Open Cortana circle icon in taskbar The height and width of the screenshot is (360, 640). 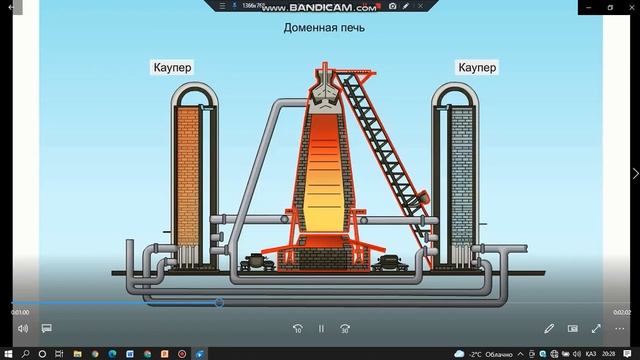pyautogui.click(x=42, y=354)
